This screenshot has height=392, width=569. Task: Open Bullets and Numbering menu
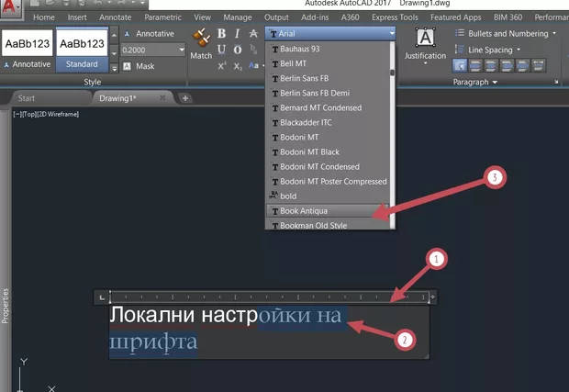pyautogui.click(x=505, y=33)
